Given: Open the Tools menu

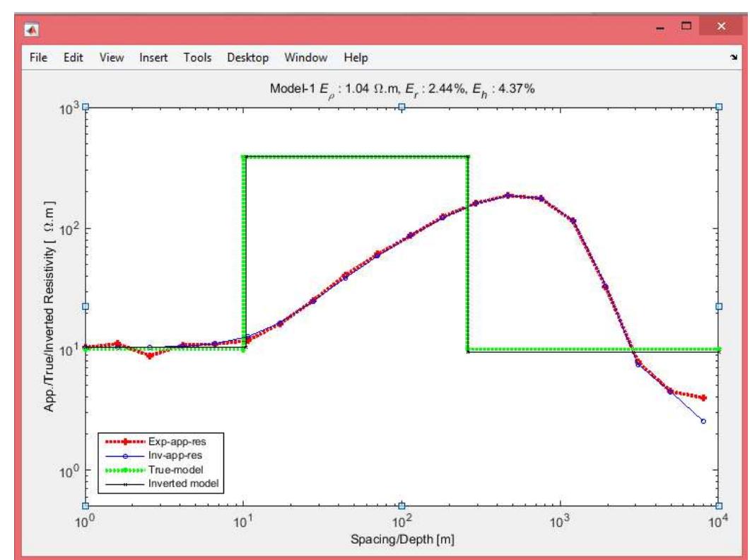Looking at the screenshot, I should coord(197,58).
